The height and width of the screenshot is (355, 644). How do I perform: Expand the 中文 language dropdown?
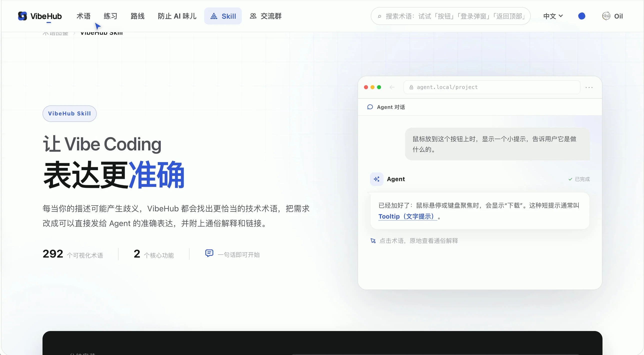point(553,16)
